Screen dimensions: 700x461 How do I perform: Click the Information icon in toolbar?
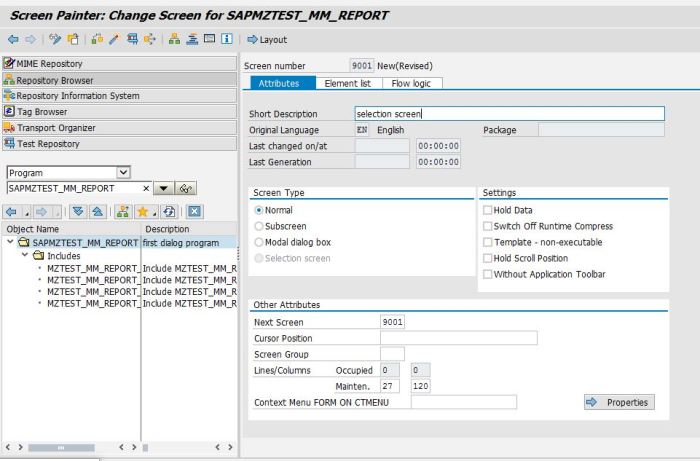(228, 40)
